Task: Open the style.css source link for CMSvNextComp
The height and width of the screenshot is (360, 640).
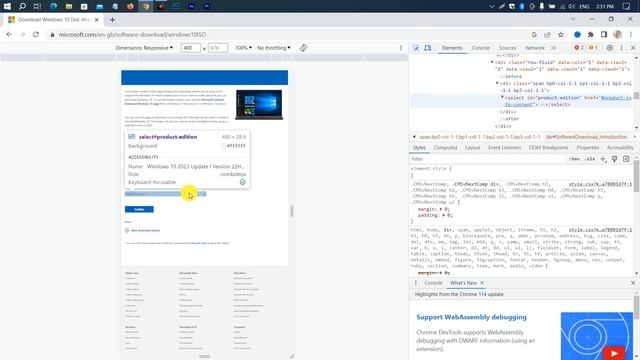Action: [600, 184]
